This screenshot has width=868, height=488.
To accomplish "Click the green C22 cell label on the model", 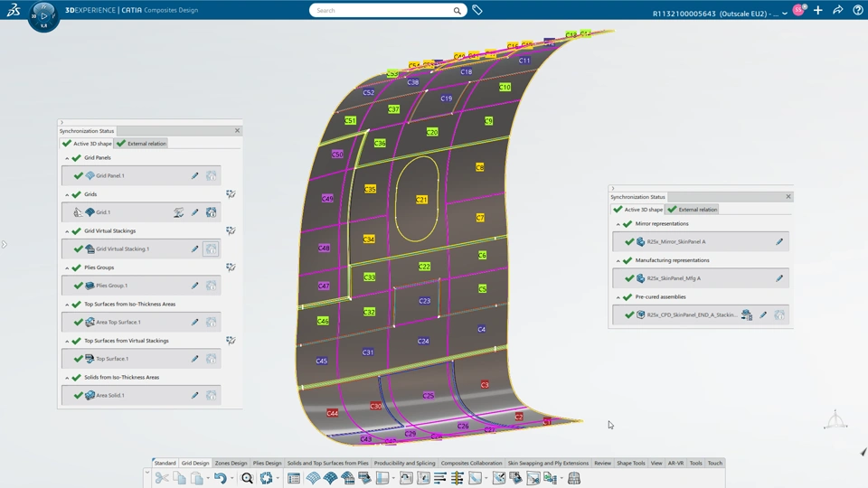I will [x=425, y=266].
